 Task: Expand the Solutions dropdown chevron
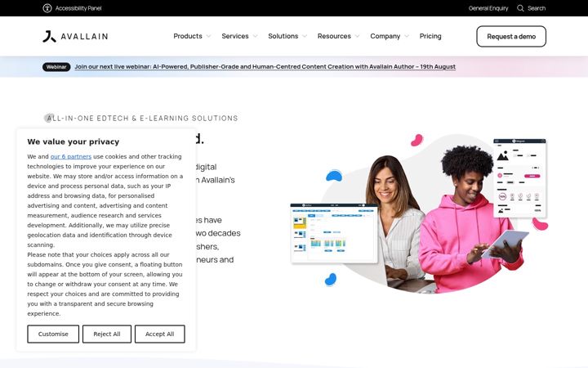305,37
